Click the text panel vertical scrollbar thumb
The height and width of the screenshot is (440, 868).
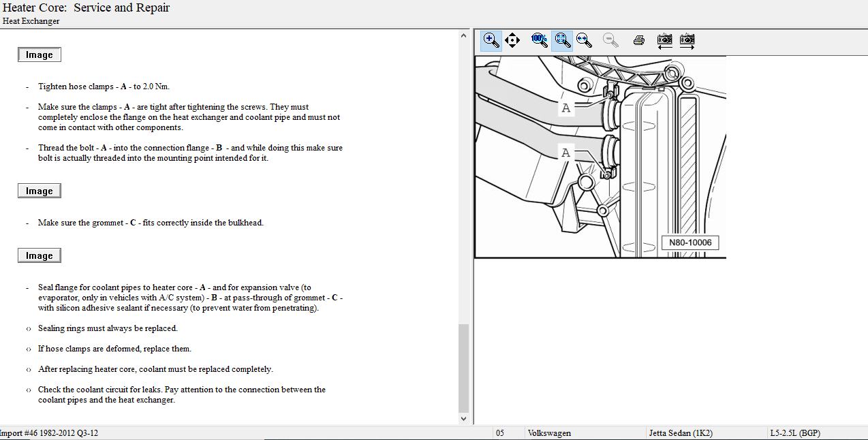point(464,368)
